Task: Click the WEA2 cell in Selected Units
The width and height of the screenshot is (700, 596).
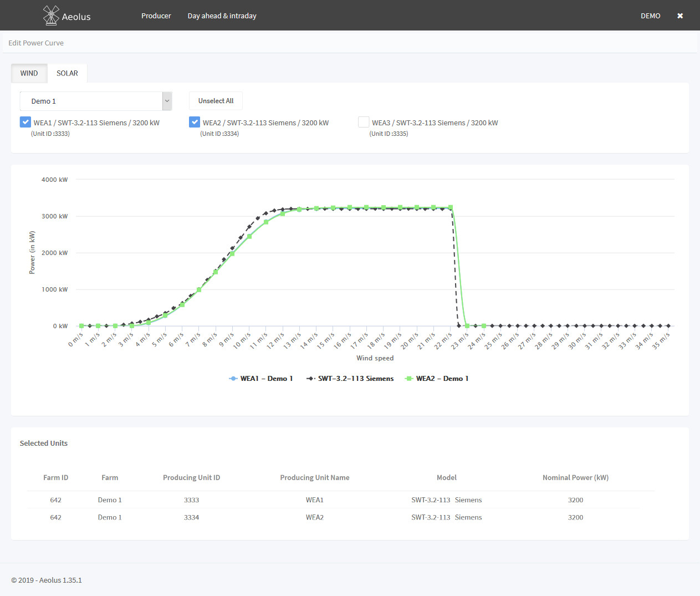Action: point(315,517)
